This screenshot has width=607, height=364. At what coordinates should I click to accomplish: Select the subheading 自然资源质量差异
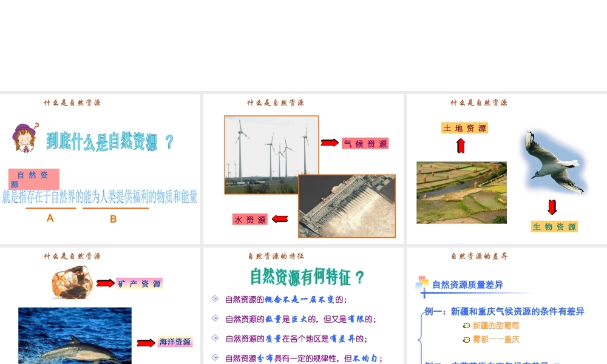[467, 285]
